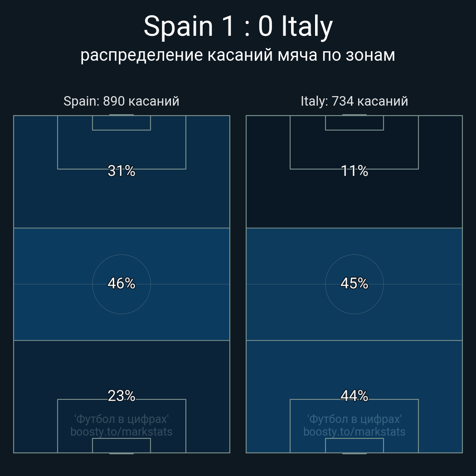This screenshot has height=476, width=476.
Task: Click the top goal box on Spain's pitch
Action: [121, 123]
